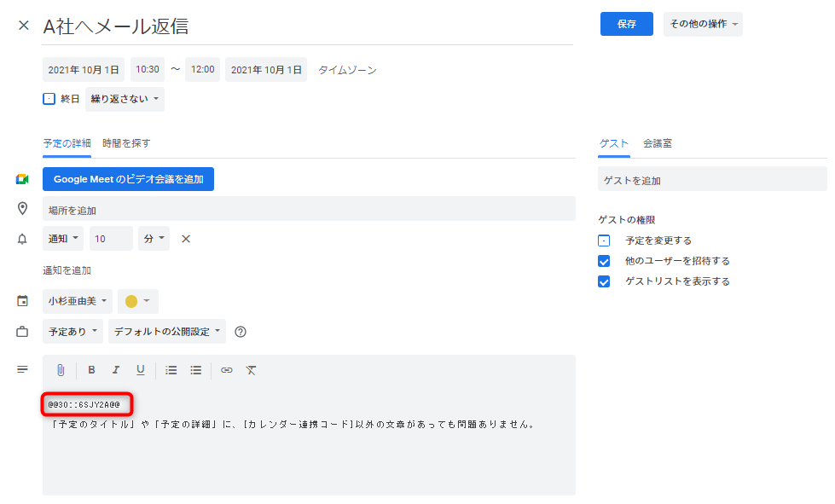Image resolution: width=835 pixels, height=504 pixels.
Task: Open the その他の操作 dropdown
Action: (703, 24)
